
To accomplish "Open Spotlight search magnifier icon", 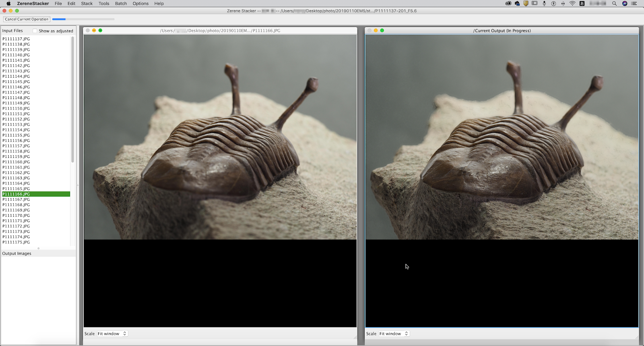I will [614, 3].
